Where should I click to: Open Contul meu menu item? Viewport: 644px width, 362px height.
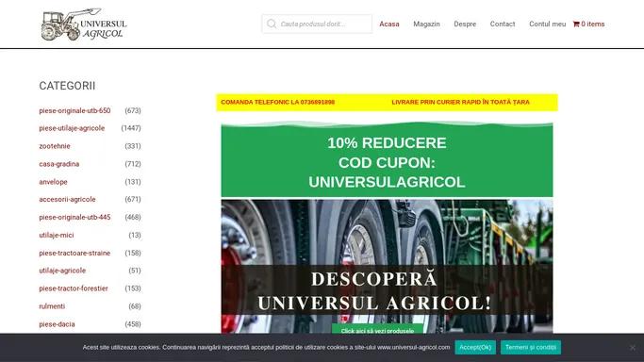tap(547, 25)
